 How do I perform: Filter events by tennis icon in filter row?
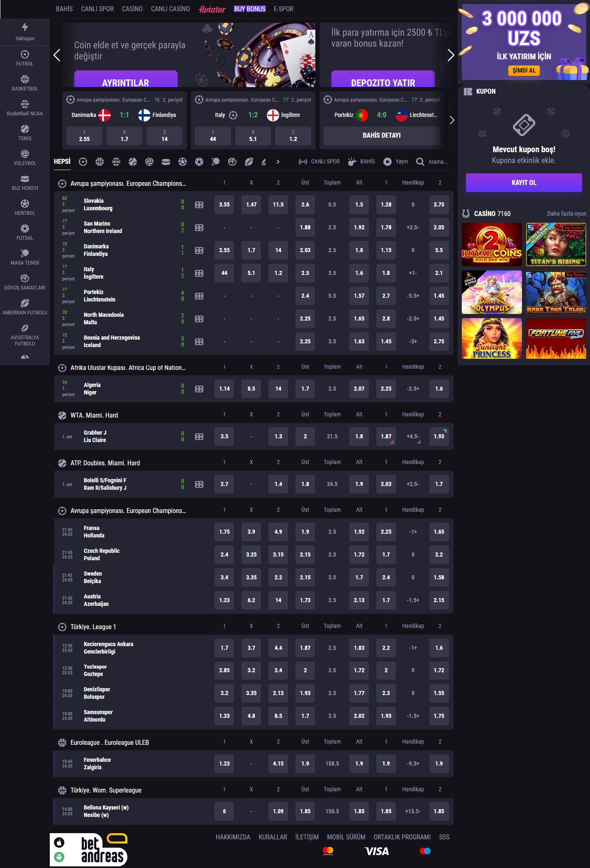133,162
